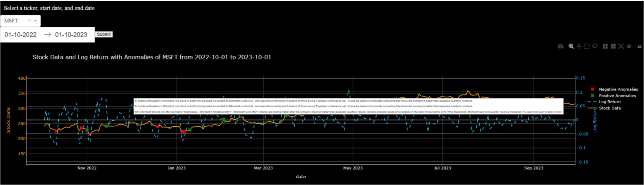Edit the start date 01-10-2022
644x185 pixels.
click(x=21, y=35)
